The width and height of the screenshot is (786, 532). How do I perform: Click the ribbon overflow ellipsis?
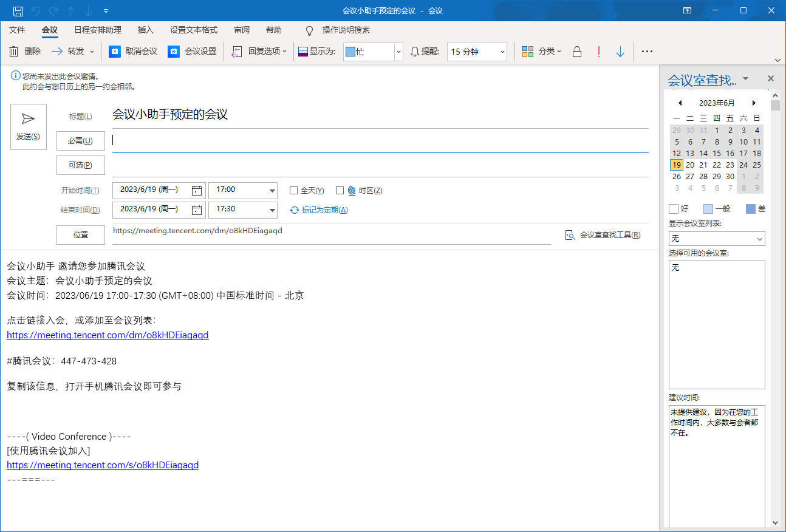coord(647,52)
